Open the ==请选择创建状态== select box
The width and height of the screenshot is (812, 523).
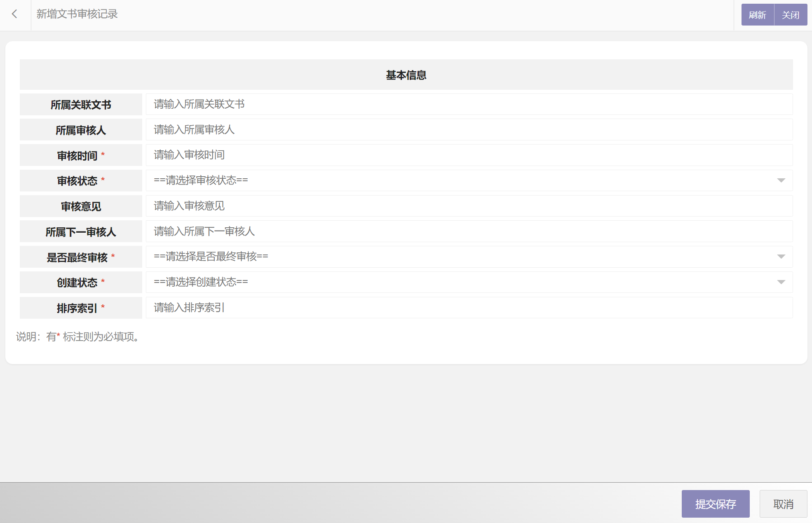tap(453, 282)
